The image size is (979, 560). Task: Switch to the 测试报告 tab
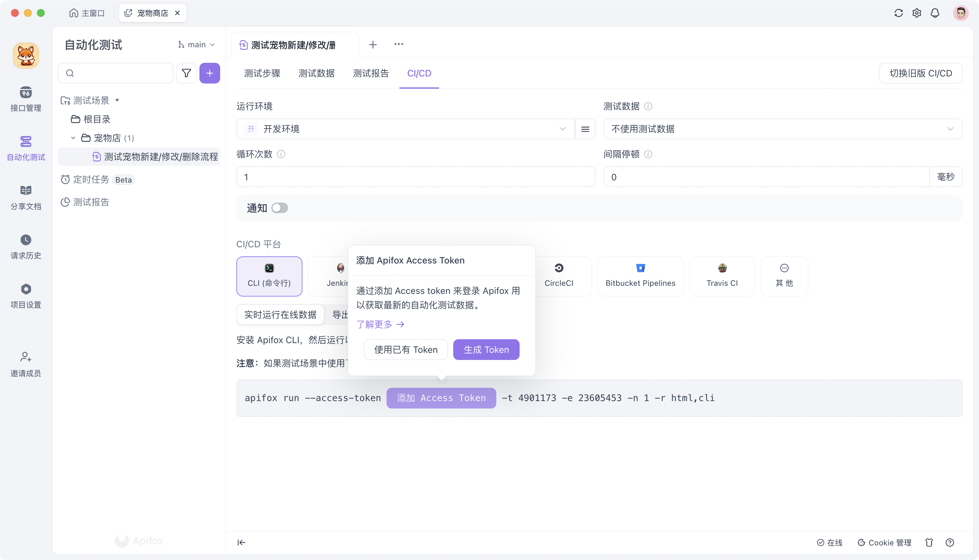click(370, 73)
